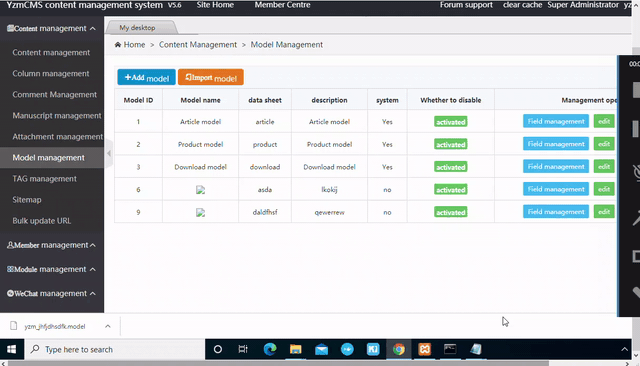The width and height of the screenshot is (640, 366).
Task: Open File Explorer from taskbar
Action: click(296, 349)
